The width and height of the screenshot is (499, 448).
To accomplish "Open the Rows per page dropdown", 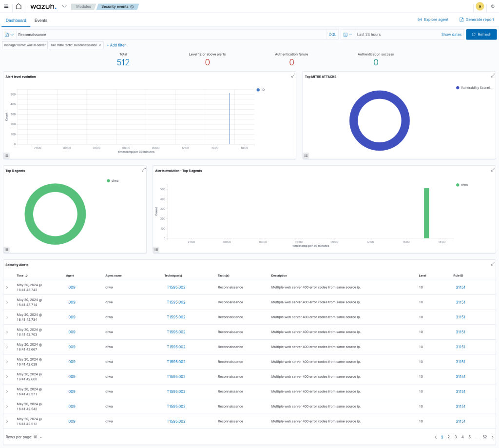I will click(24, 437).
